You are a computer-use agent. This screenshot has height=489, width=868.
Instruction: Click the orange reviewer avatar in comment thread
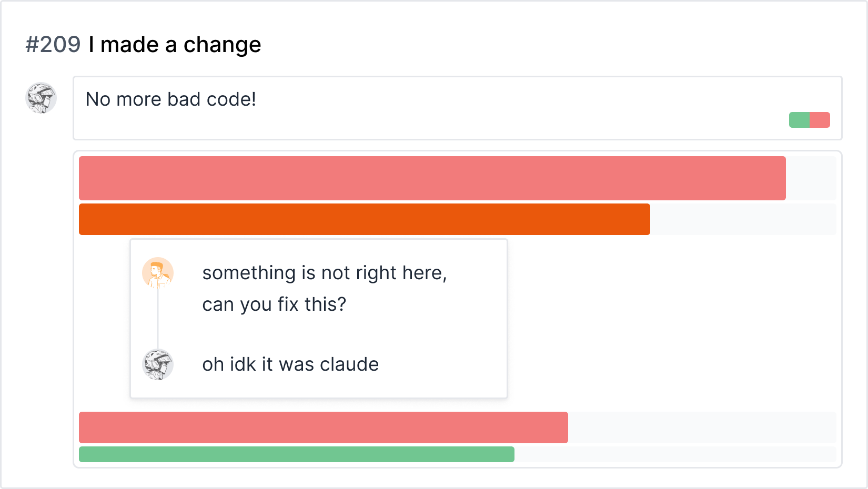click(158, 273)
